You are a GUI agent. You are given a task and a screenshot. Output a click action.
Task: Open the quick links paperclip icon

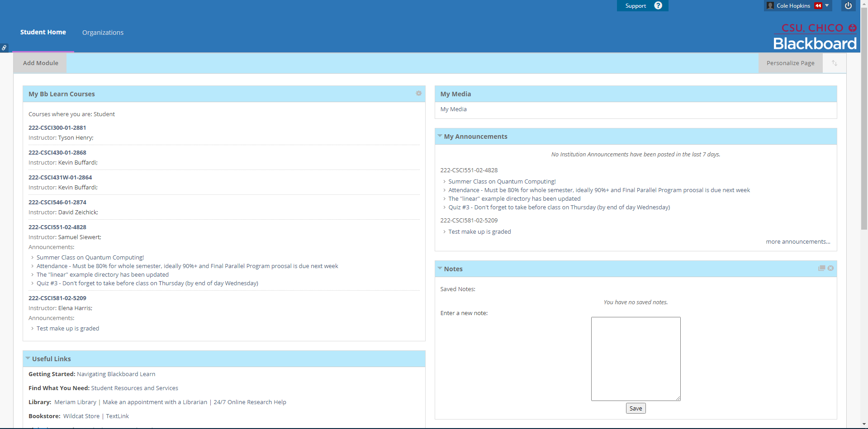click(5, 47)
